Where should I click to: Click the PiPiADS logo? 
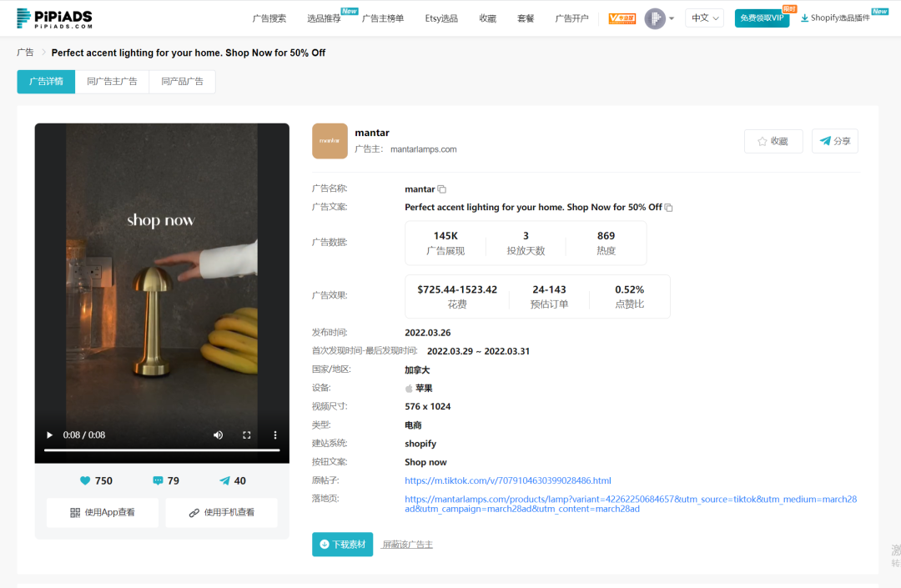(54, 18)
